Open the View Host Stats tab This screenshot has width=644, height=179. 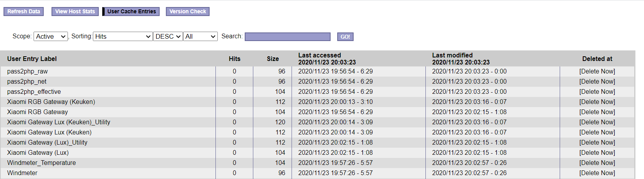(x=75, y=11)
